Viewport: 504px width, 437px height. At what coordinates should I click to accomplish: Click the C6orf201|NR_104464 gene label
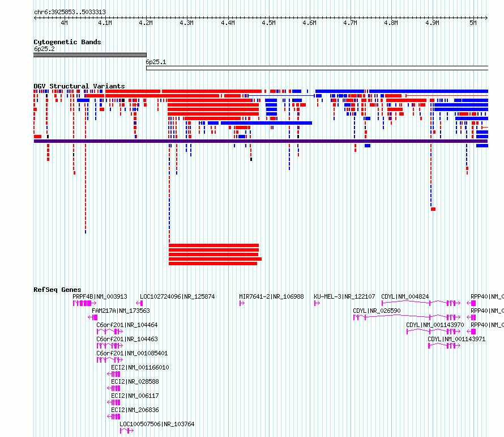coord(127,325)
